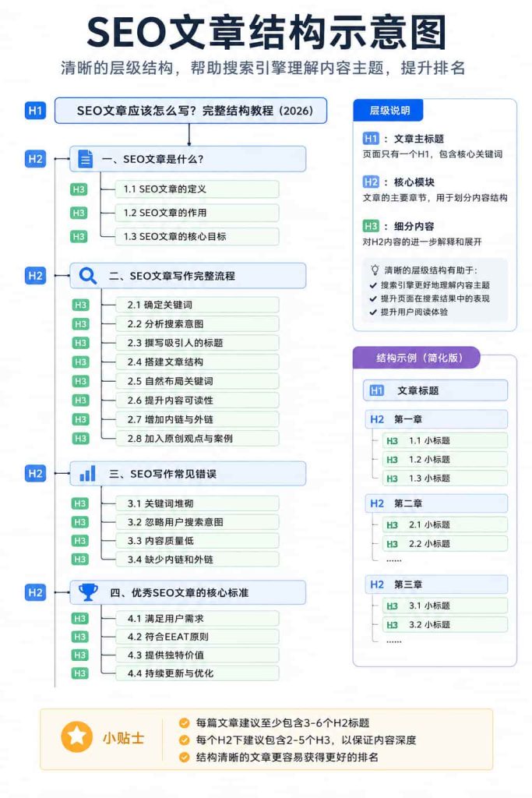Image resolution: width=532 pixels, height=798 pixels.
Task: Select the row 2.4 搭建文章结构
Action: tap(197, 362)
